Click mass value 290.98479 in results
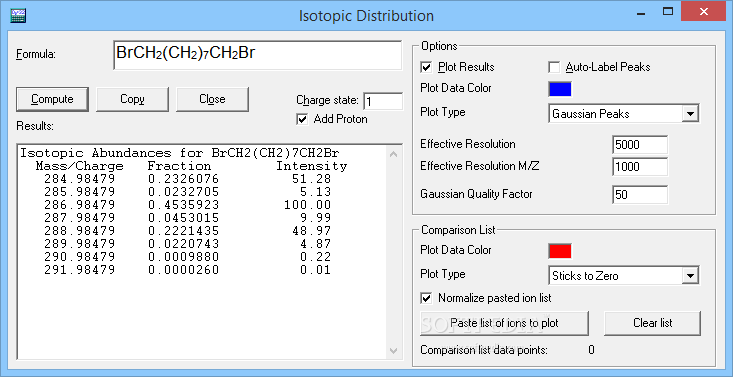The image size is (733, 377). tap(79, 257)
